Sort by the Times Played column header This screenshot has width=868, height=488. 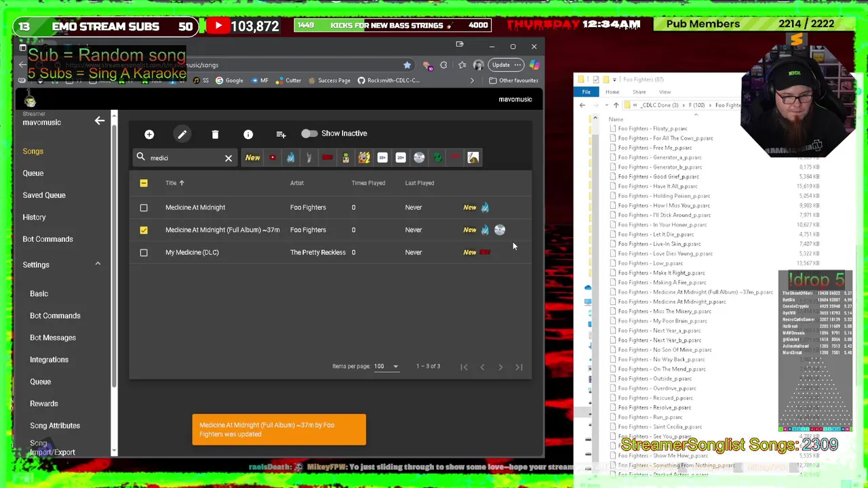(x=368, y=183)
